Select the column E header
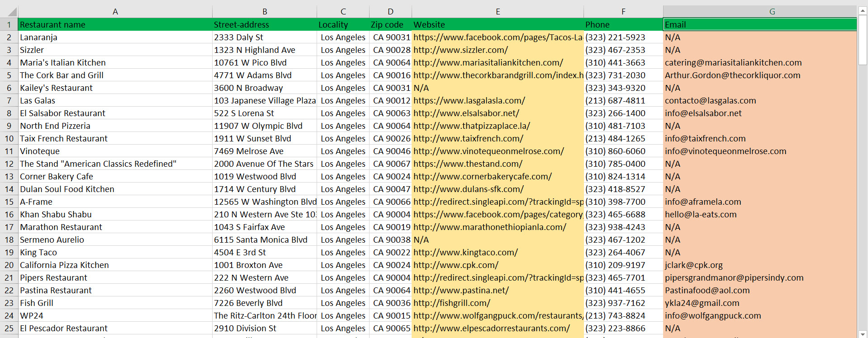Image resolution: width=868 pixels, height=338 pixels. pyautogui.click(x=498, y=12)
